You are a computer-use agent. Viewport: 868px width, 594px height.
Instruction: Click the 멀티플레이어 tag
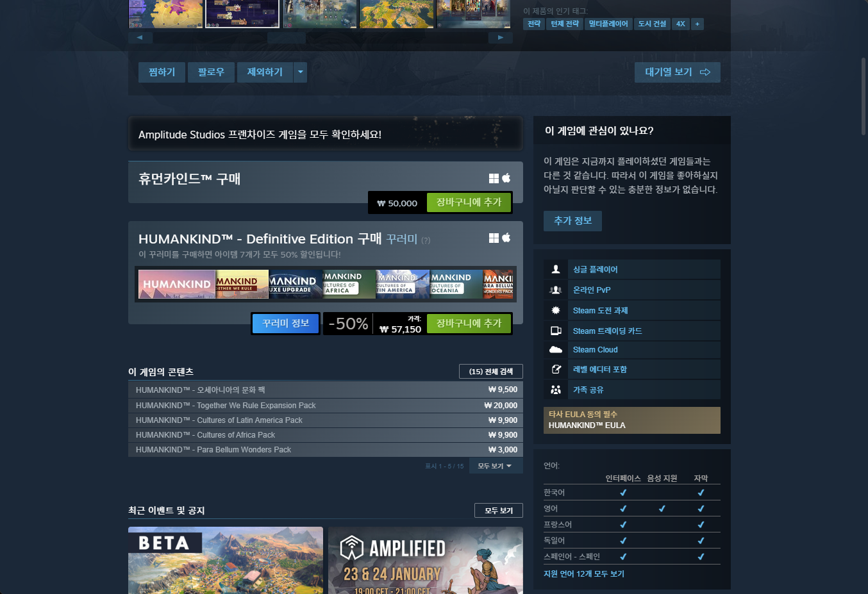click(608, 24)
